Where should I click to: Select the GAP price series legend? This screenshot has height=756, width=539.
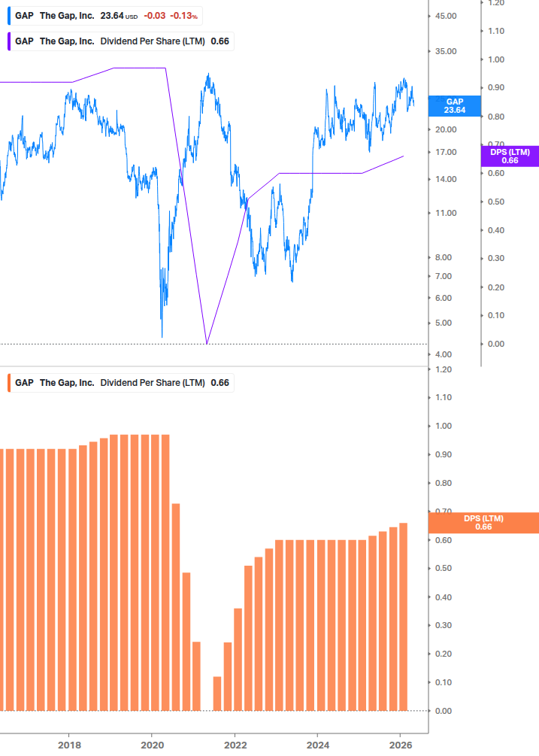(x=105, y=16)
